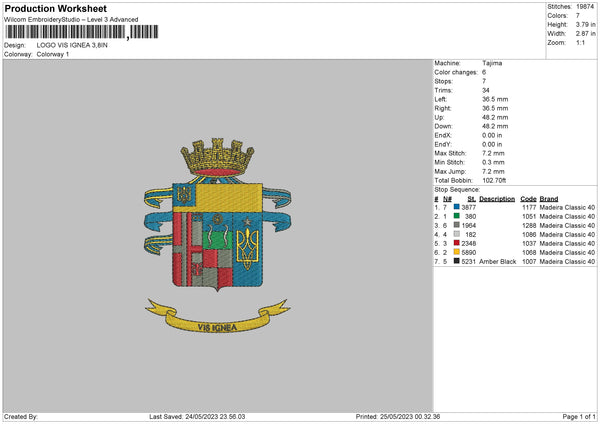Click the EndX value 0.00 in
Screen dimensions: 600x424
coord(492,135)
